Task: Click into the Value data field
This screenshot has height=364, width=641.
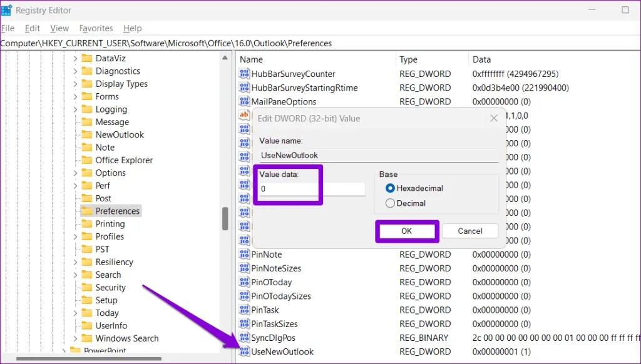Action: coord(312,189)
